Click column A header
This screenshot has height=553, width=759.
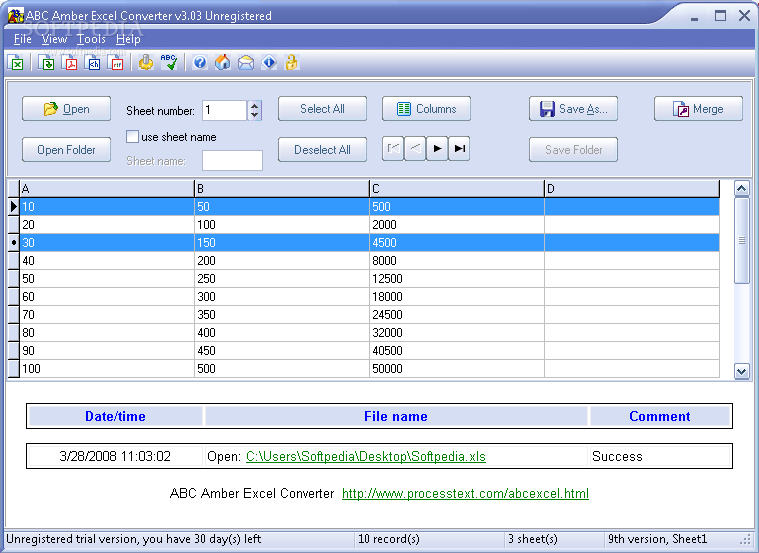click(x=107, y=188)
